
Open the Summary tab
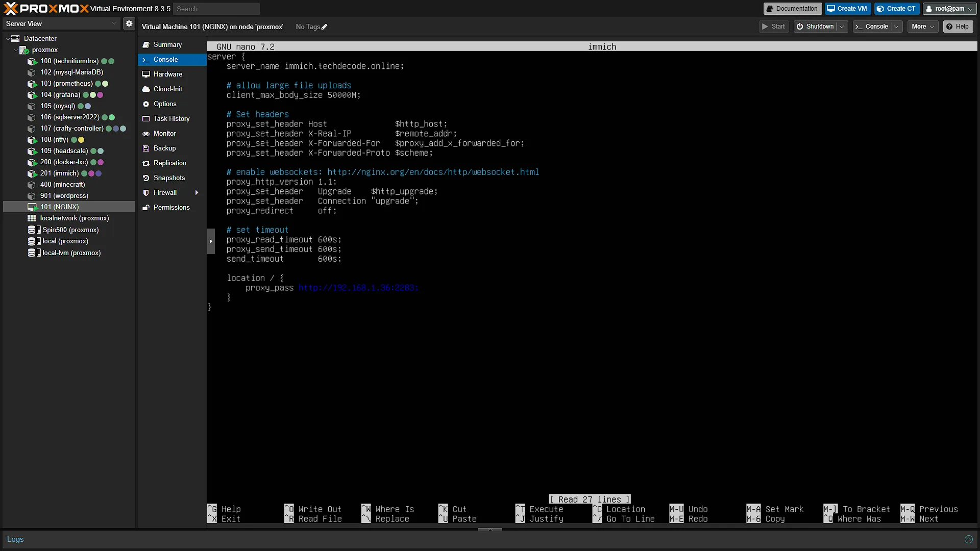tap(172, 45)
